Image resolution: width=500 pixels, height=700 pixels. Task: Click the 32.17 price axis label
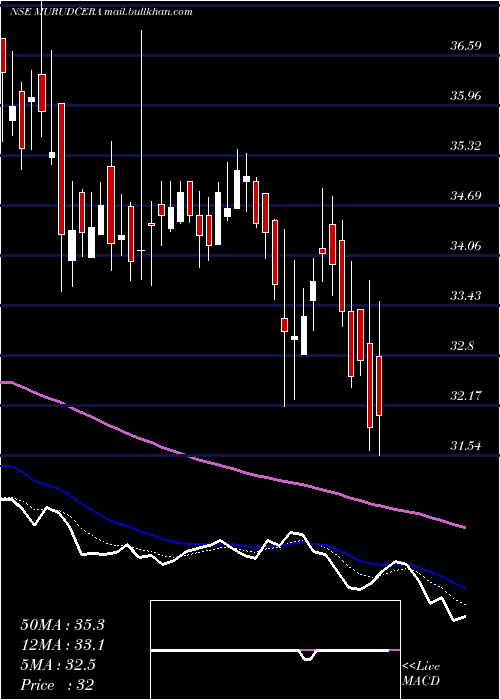[x=464, y=396]
